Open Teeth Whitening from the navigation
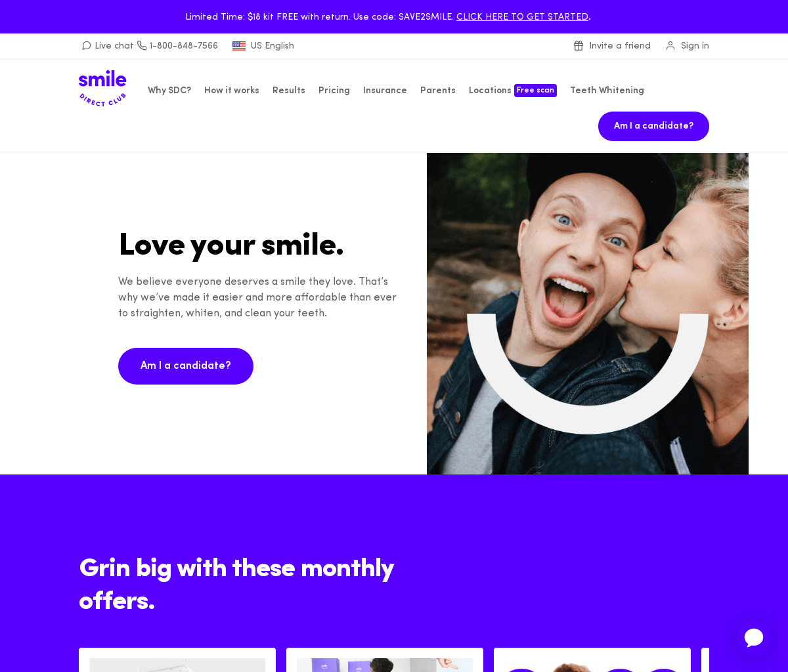Screen dimensions: 788x672 pyautogui.click(x=607, y=91)
